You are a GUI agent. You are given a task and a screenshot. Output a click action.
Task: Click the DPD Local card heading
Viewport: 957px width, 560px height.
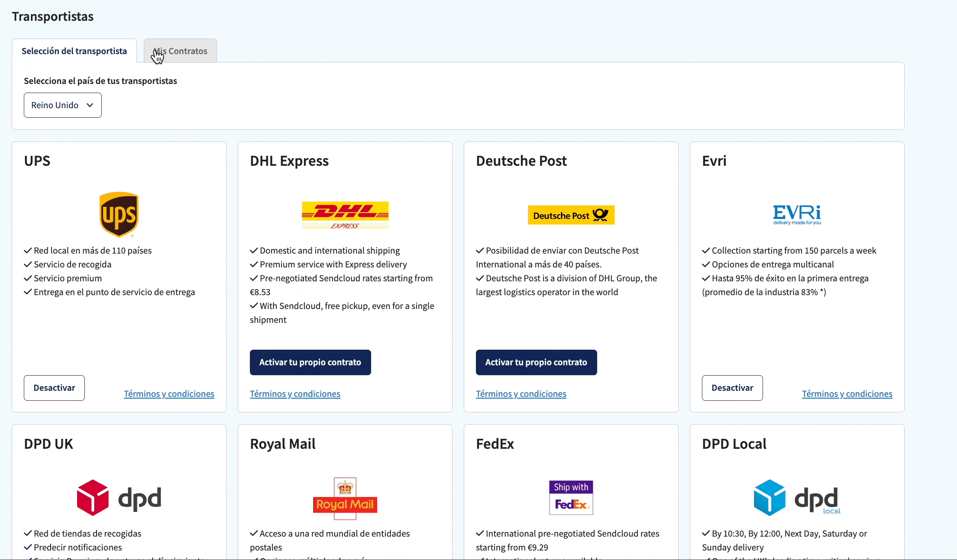coord(734,444)
